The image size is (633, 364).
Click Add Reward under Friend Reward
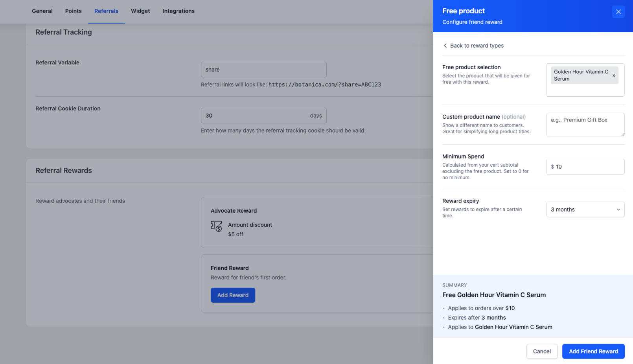coord(233,295)
